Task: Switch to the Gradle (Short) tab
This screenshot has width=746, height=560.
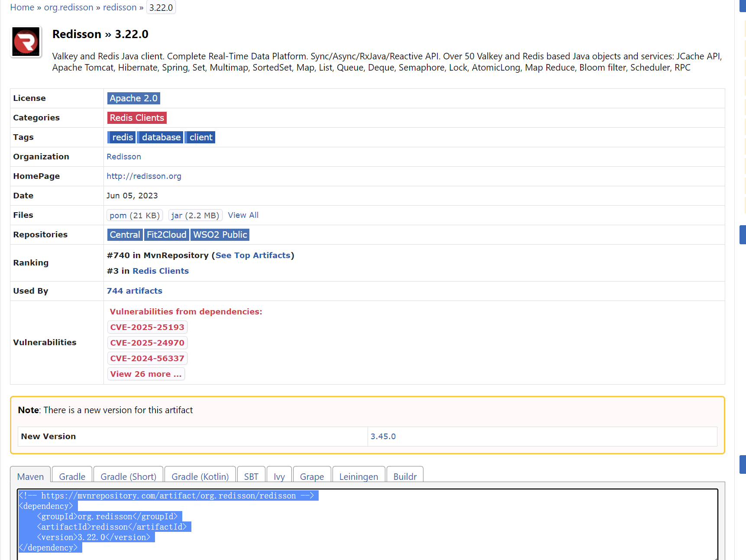Action: click(128, 476)
